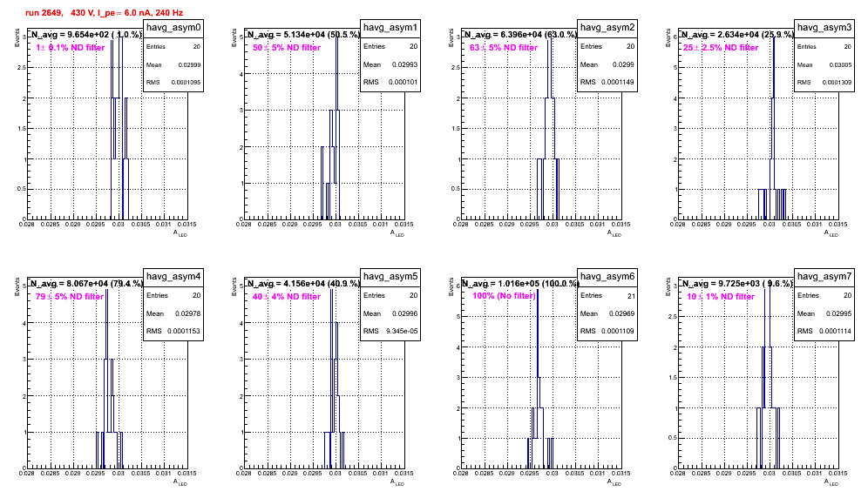Screen dimensions: 868x498
Task: Click RMS 0.0001309 in havg_asym3 stats
Action: coord(824,82)
